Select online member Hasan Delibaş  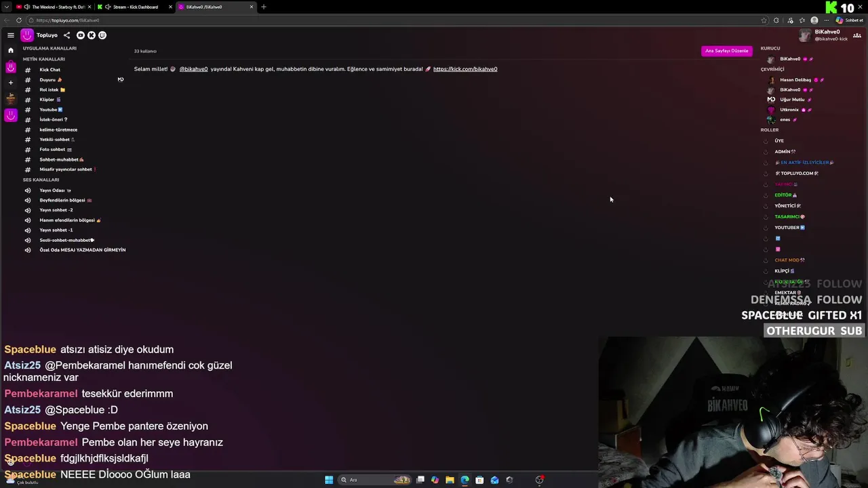click(x=795, y=80)
